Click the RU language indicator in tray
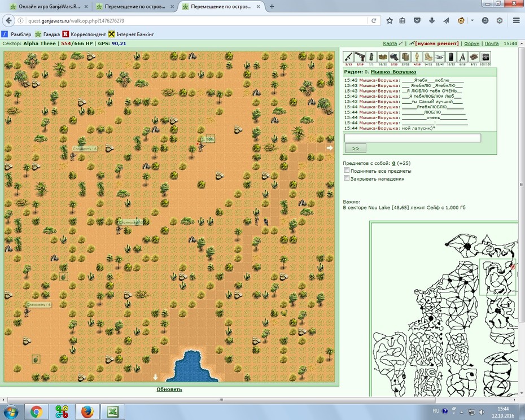This screenshot has height=420, width=525. pos(436,411)
